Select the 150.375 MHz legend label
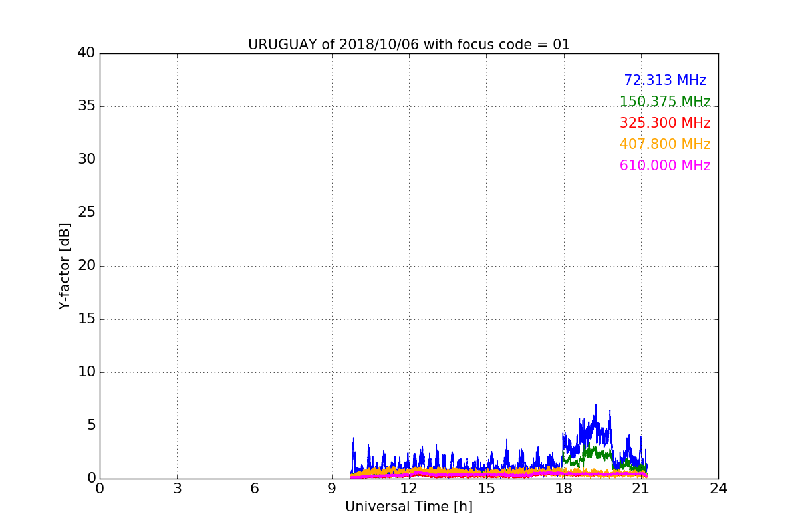Screen dimensions: 798x532 [x=665, y=102]
